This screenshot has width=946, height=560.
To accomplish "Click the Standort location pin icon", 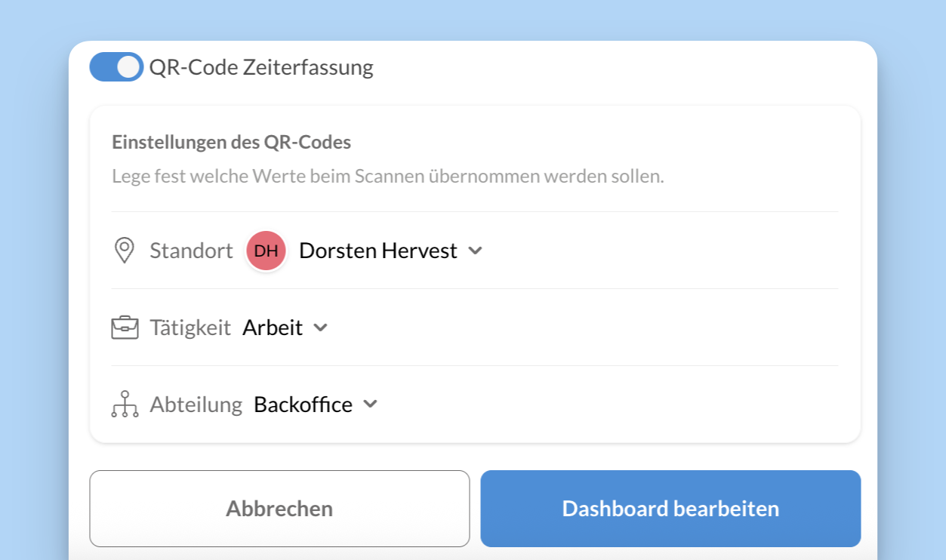I will point(124,251).
